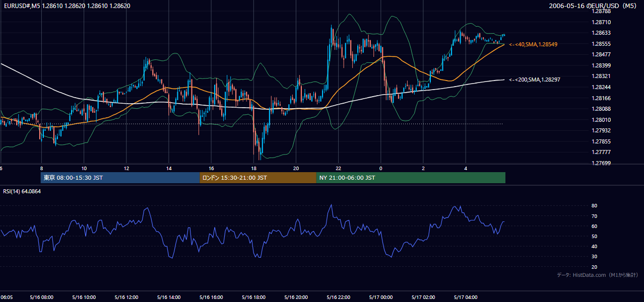Click hour marker 16 under price chart
644x302 pixels.
pos(211,169)
